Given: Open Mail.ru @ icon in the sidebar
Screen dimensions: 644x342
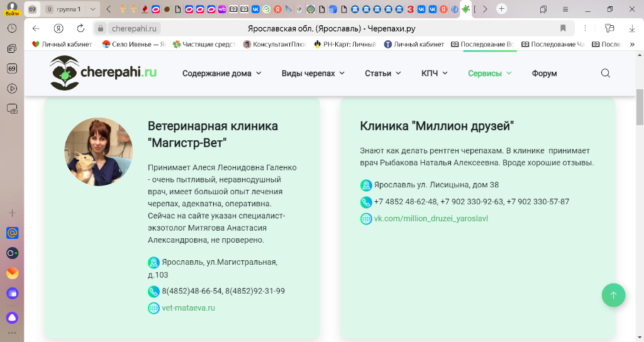Looking at the screenshot, I should tap(13, 233).
